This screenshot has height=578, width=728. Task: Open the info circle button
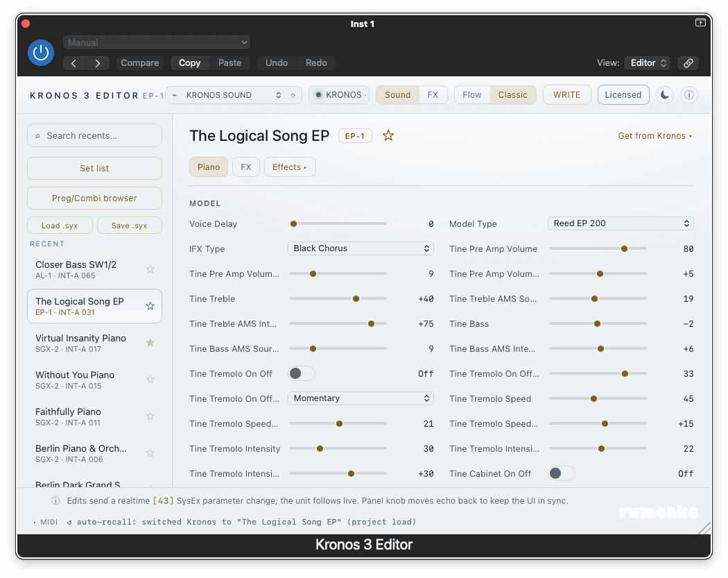coord(689,95)
